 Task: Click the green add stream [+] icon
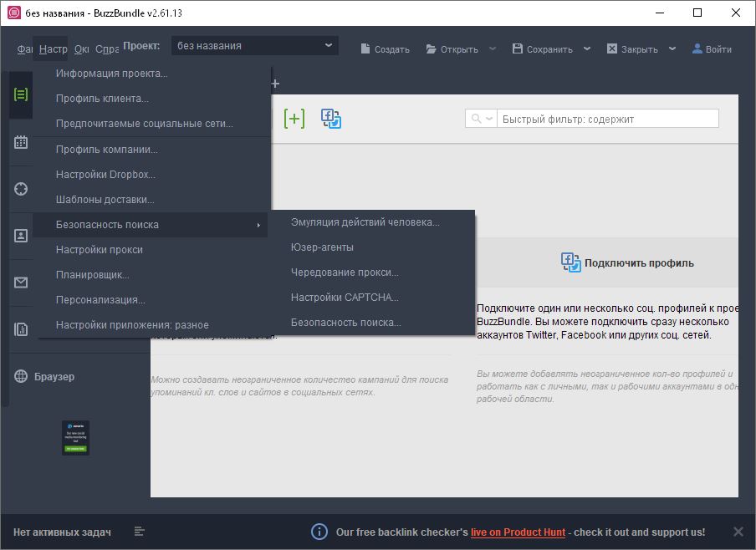coord(294,118)
